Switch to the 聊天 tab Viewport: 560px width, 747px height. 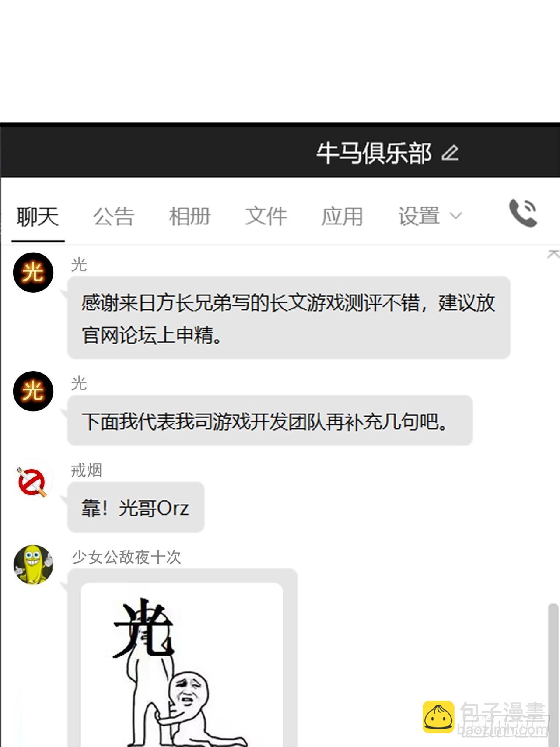38,217
